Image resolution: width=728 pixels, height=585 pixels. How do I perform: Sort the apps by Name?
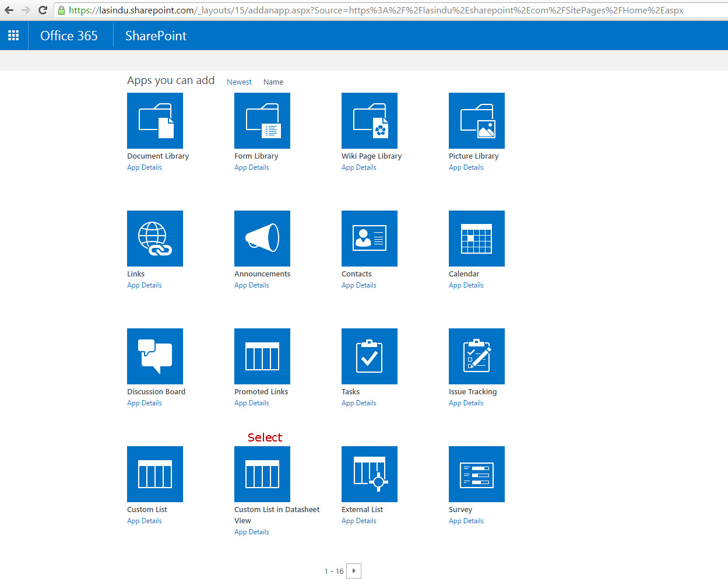tap(273, 82)
